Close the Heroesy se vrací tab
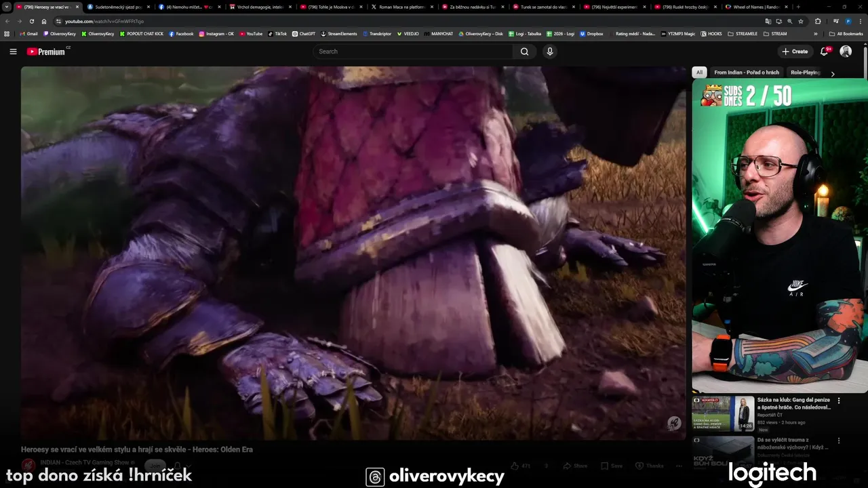This screenshot has height=488, width=868. coord(77,7)
